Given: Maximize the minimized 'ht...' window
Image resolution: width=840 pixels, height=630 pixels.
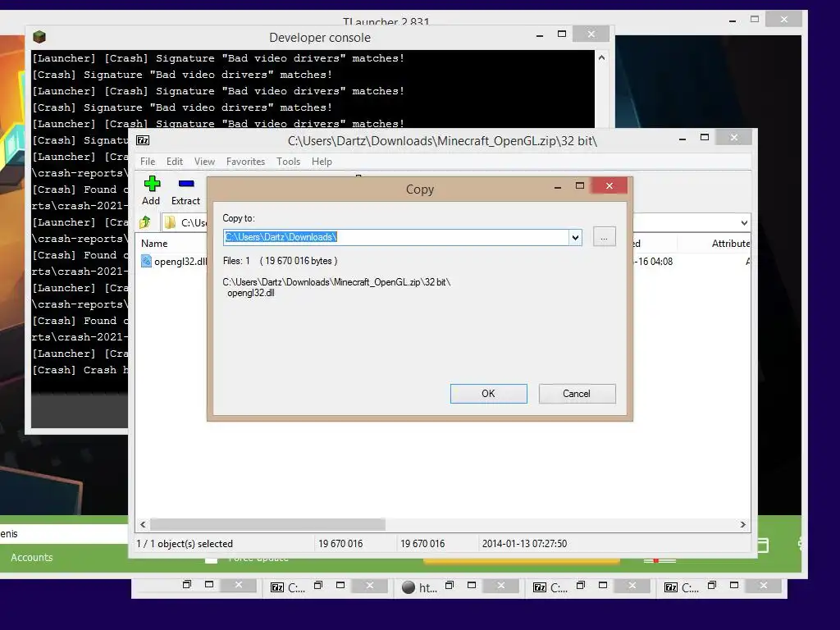Looking at the screenshot, I should click(472, 586).
